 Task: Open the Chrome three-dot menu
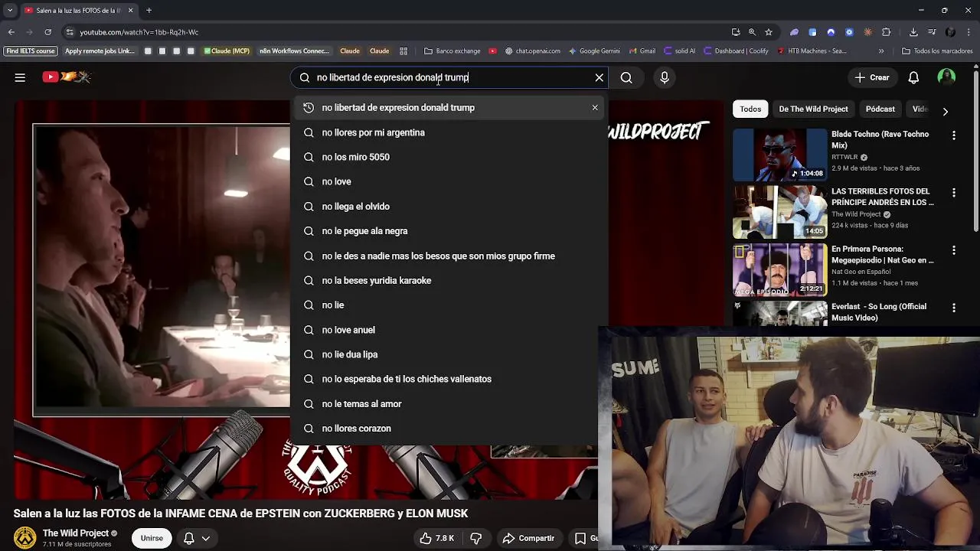tap(969, 32)
